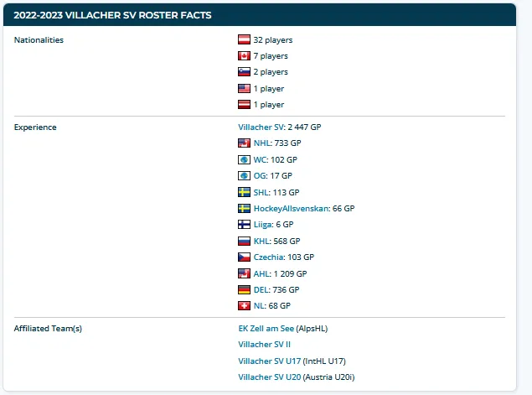
Task: Click the Swiss flag beside NL
Action: coord(244,305)
